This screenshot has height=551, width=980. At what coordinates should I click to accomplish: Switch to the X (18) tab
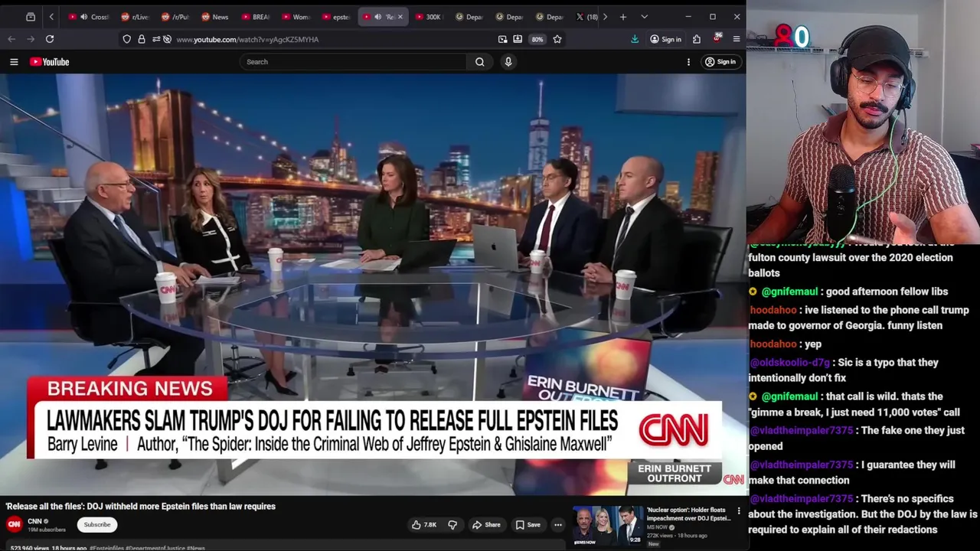tap(587, 17)
